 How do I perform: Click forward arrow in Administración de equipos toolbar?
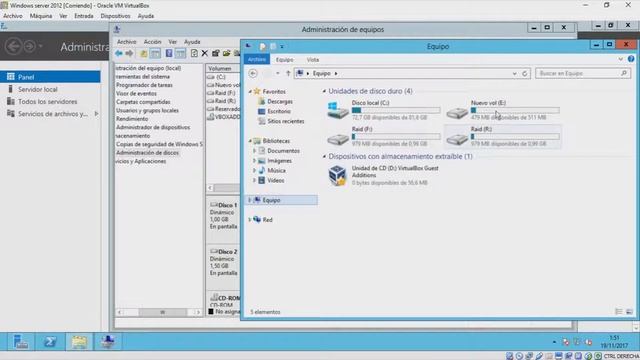[129, 53]
